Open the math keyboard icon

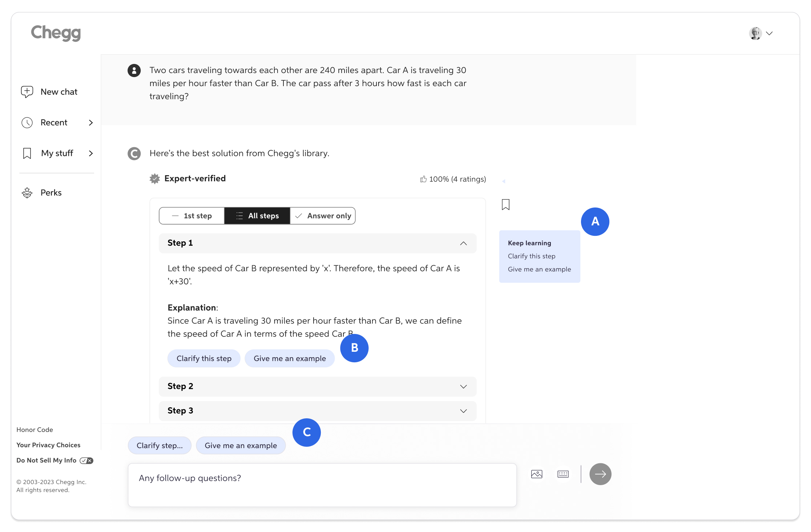click(x=563, y=474)
